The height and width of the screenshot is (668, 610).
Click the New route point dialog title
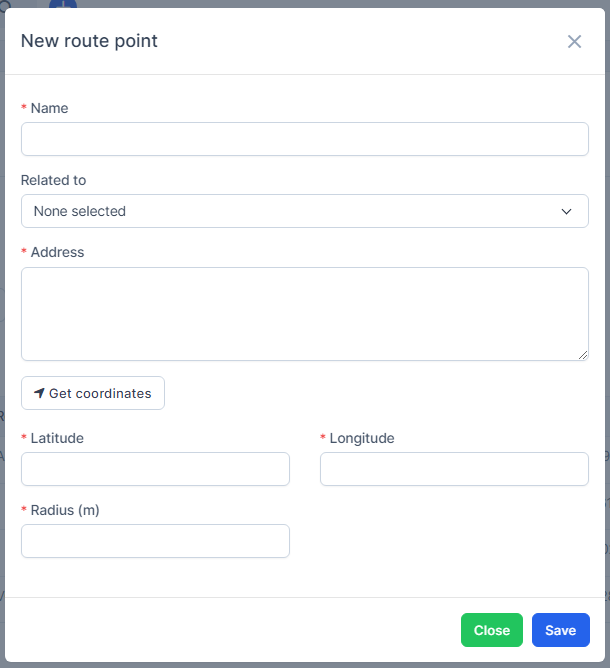(89, 41)
